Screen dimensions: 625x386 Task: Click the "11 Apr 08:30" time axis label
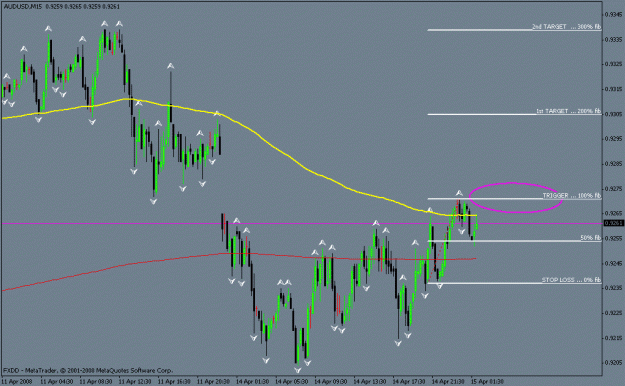tap(96, 382)
